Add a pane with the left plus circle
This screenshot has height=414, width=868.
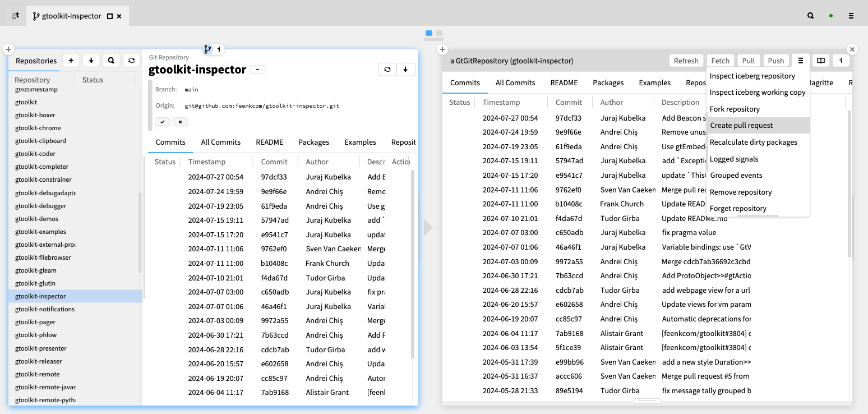coord(8,50)
